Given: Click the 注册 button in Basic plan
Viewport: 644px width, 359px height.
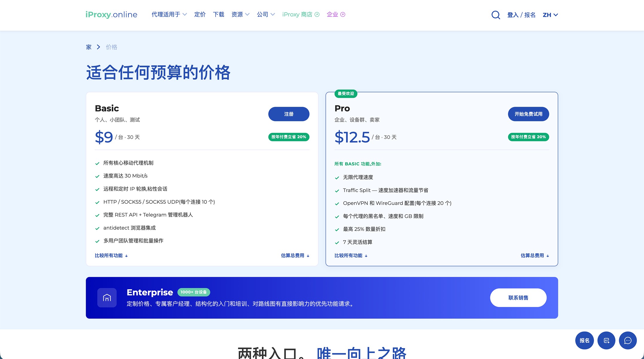Looking at the screenshot, I should coord(289,114).
